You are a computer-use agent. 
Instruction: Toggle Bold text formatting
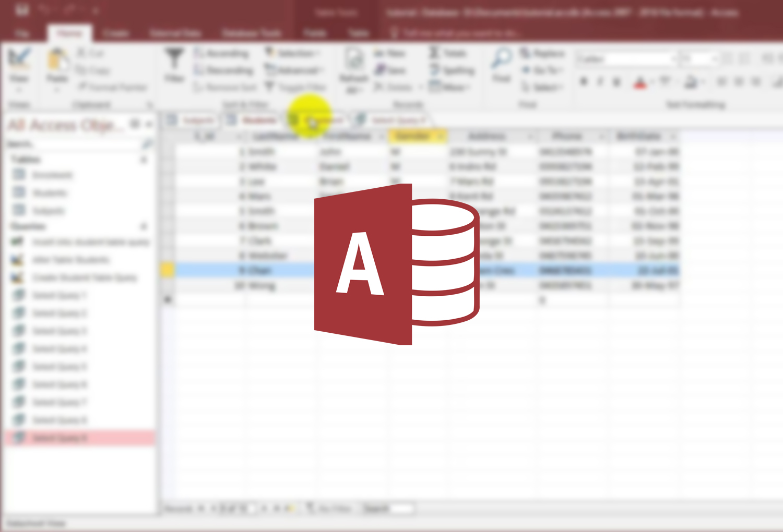coord(584,82)
